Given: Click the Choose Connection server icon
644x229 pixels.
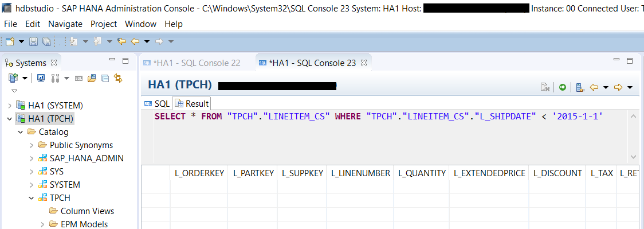Looking at the screenshot, I should tap(580, 87).
